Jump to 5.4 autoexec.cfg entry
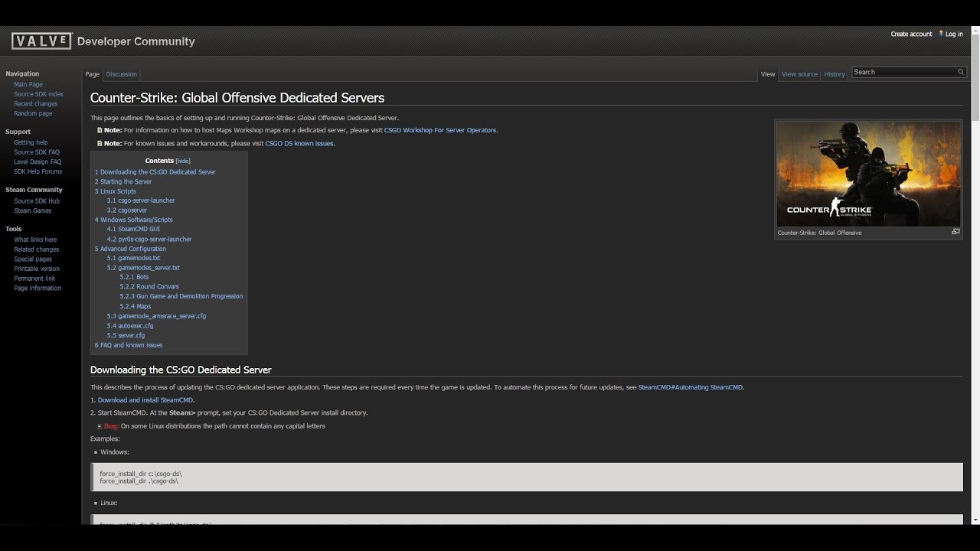This screenshot has width=980, height=551. 130,326
